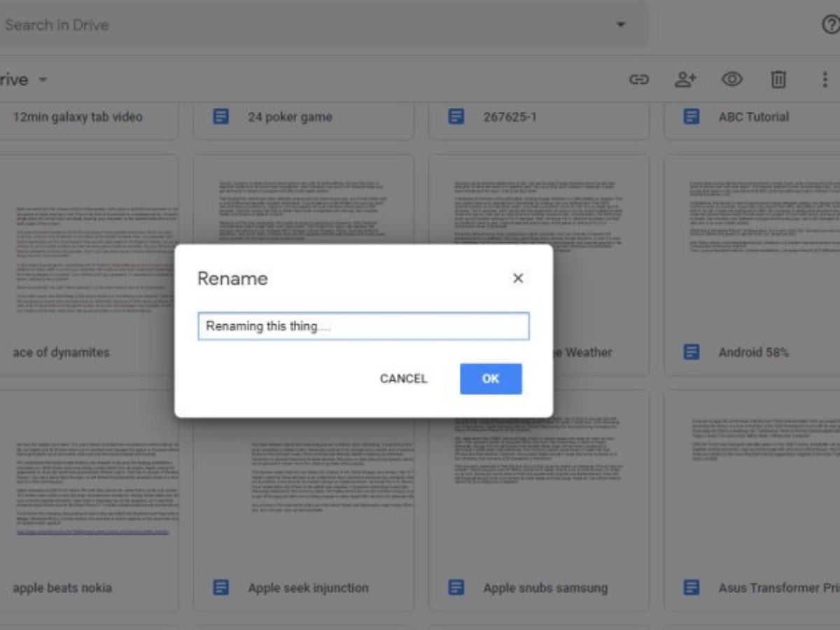The image size is (840, 630).
Task: Open the get link icon in toolbar
Action: point(639,80)
